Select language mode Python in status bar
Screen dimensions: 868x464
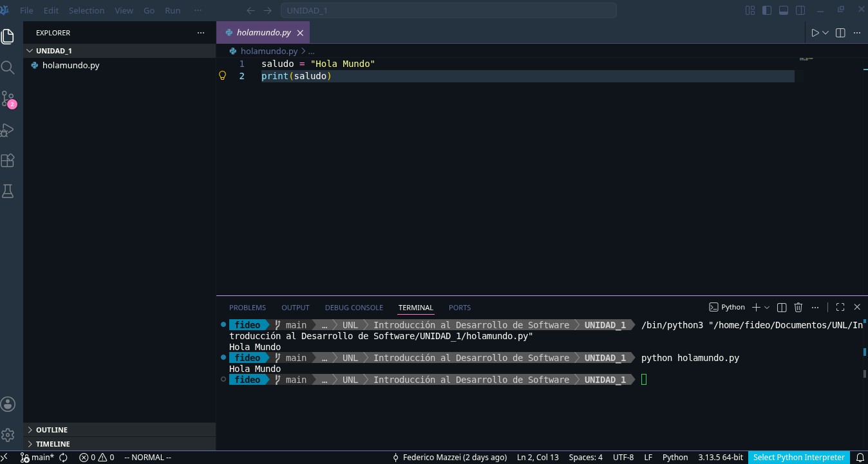pyautogui.click(x=675, y=458)
